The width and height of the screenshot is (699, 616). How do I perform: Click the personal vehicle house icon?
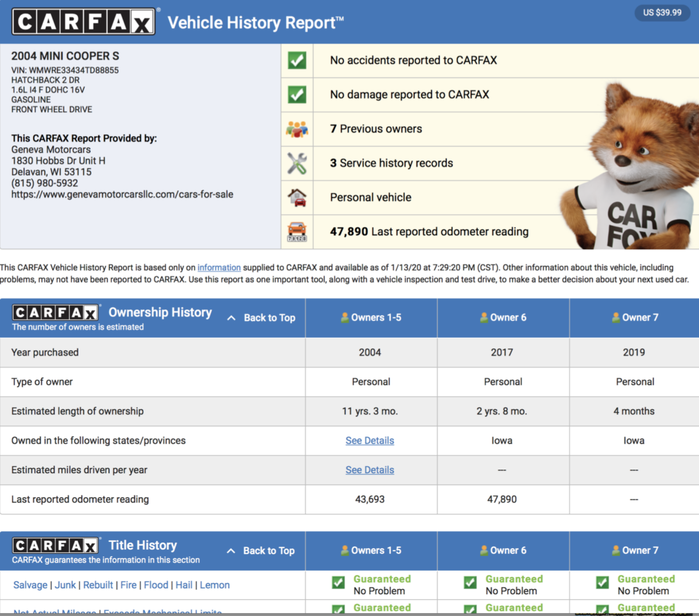[x=297, y=197]
